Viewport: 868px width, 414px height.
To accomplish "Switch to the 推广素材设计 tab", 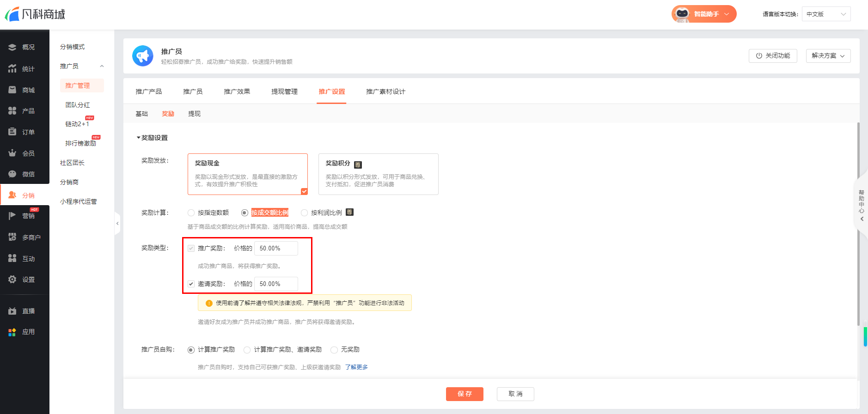I will [x=386, y=91].
